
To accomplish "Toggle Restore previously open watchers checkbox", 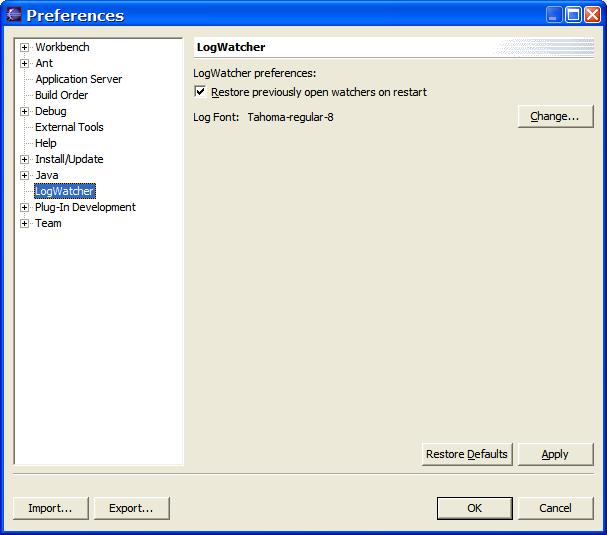I will point(200,92).
